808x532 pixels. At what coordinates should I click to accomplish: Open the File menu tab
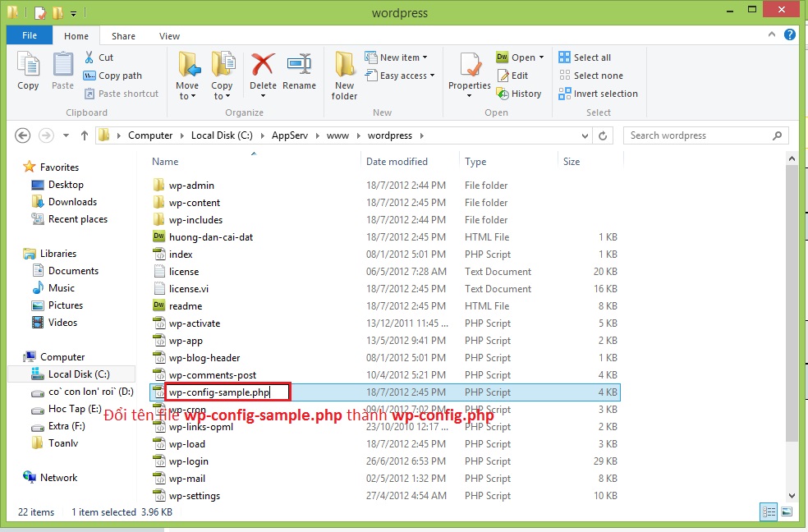pyautogui.click(x=30, y=35)
